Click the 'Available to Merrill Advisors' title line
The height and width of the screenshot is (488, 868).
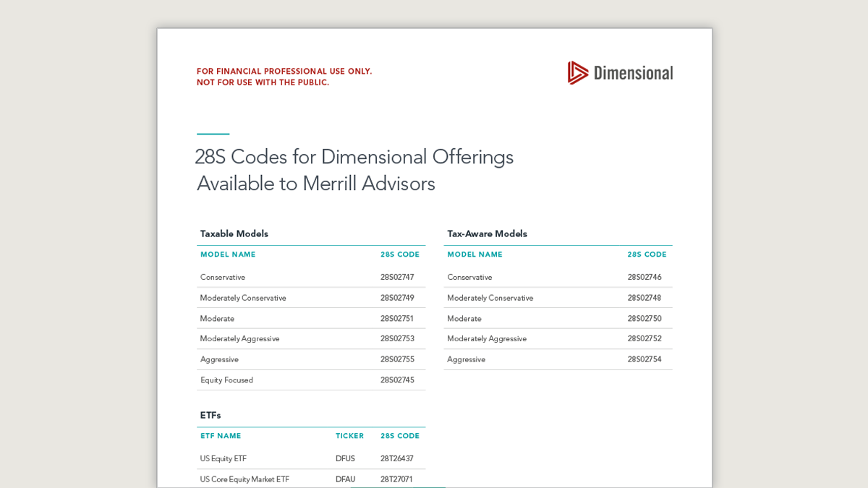click(x=316, y=184)
